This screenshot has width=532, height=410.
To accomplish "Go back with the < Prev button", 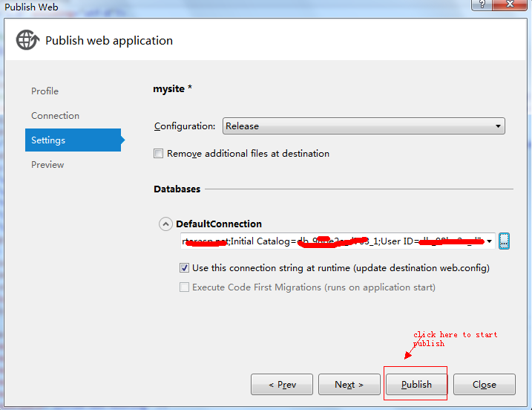I will pyautogui.click(x=281, y=385).
